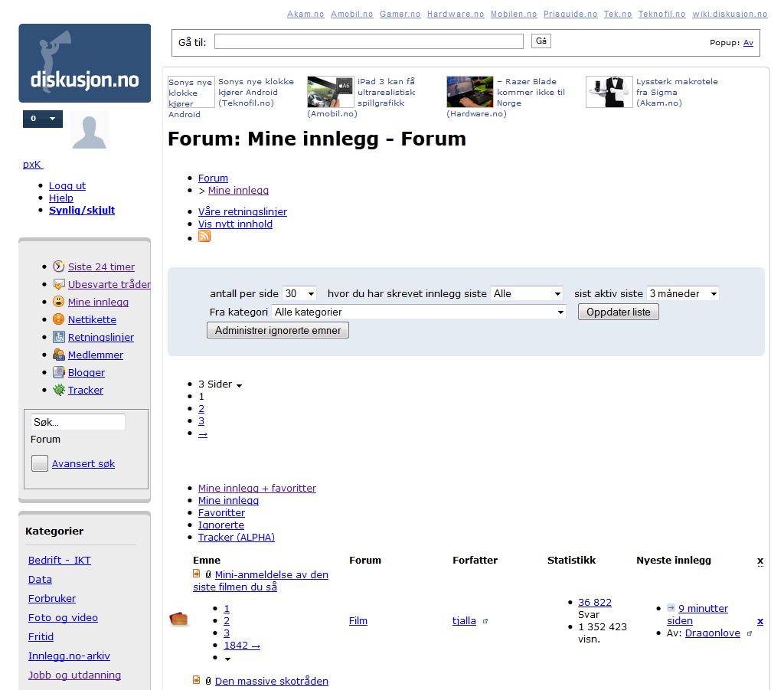Click the Oppdater liste button
Viewport: 784px width, 690px height.
[619, 312]
